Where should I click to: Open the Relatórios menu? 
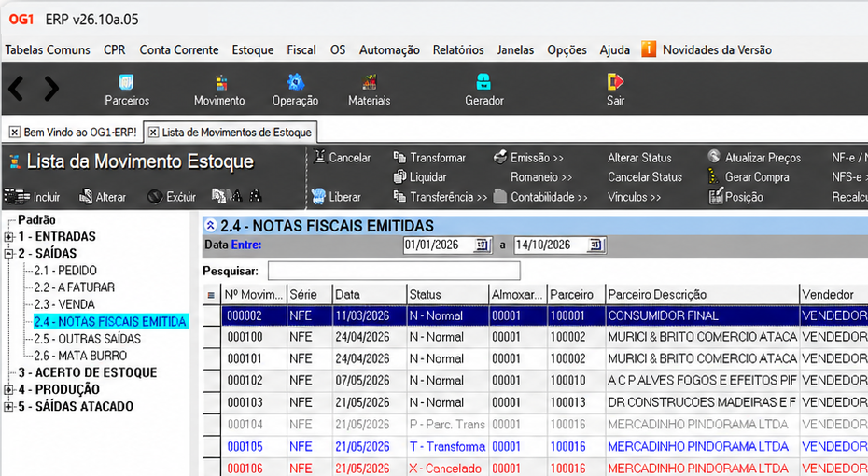tap(458, 49)
